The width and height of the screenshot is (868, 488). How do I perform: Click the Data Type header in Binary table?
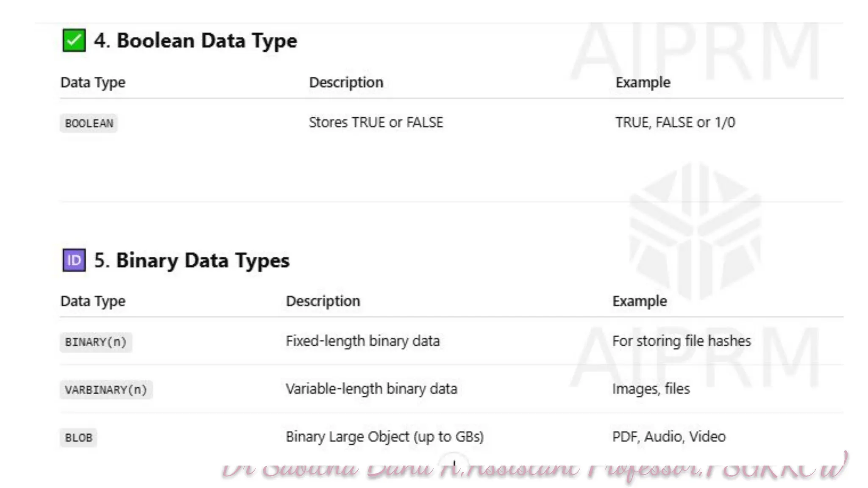point(93,301)
